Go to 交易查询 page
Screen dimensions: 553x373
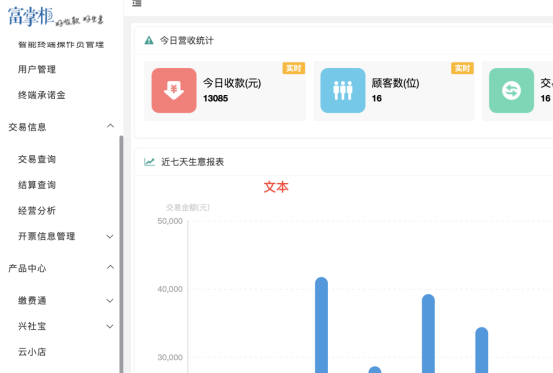tap(37, 159)
